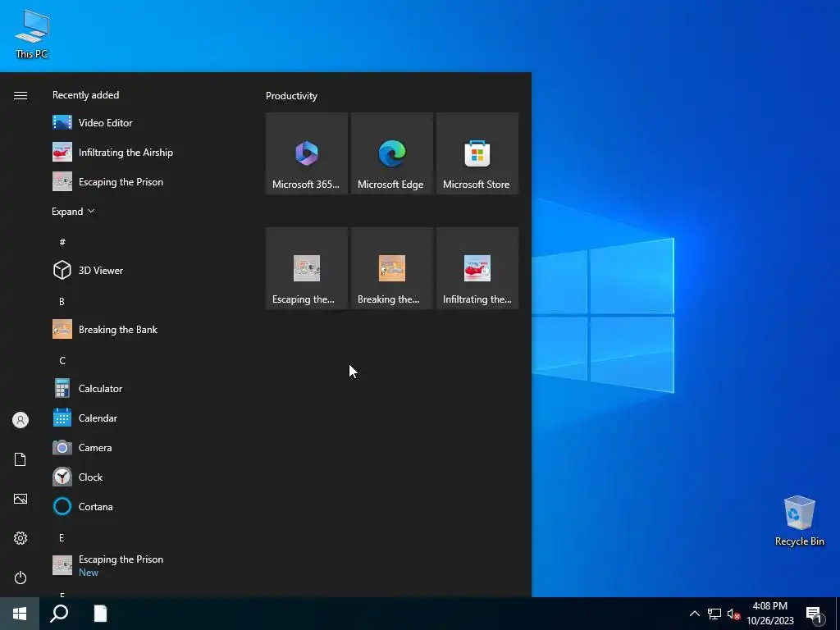840x630 pixels.
Task: Click the muted volume tray icon
Action: click(x=733, y=614)
